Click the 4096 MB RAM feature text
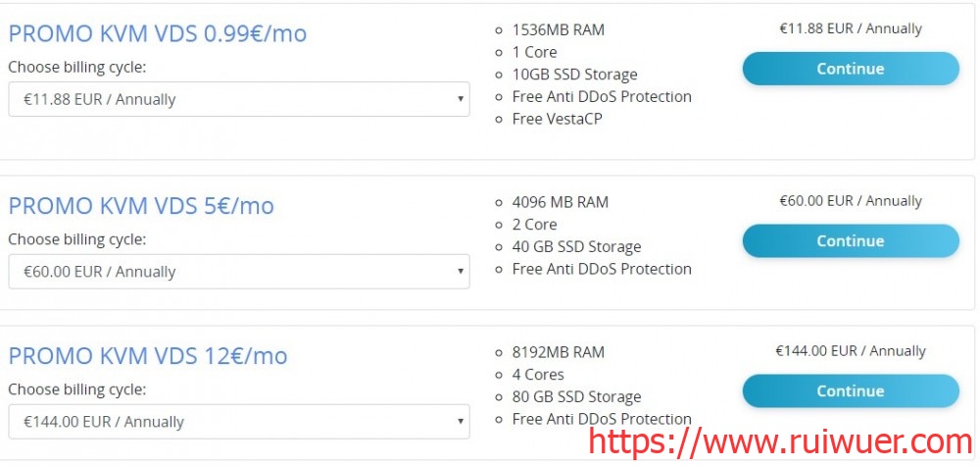The width and height of the screenshot is (980, 466). coord(560,202)
